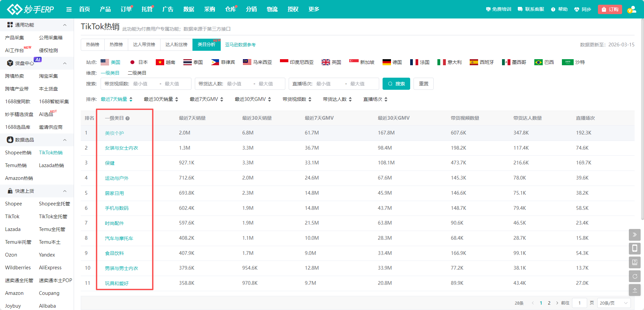The height and width of the screenshot is (310, 644).
Task: Switch dimension to 二级类目
Action: (137, 73)
